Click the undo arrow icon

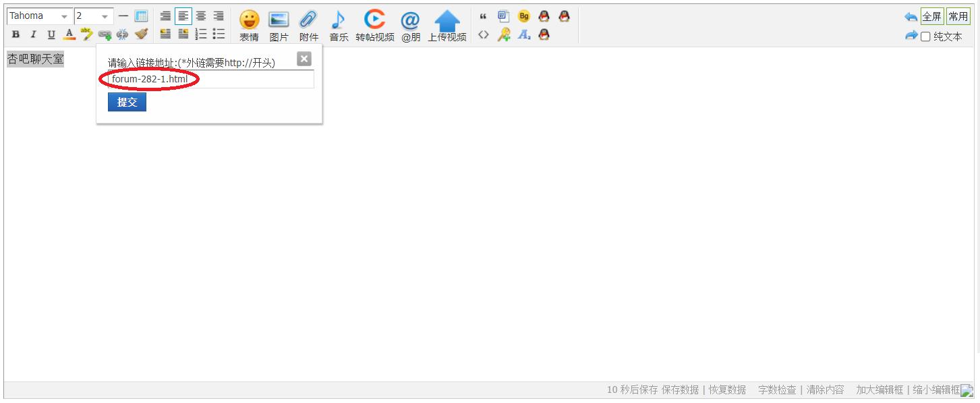[x=911, y=17]
